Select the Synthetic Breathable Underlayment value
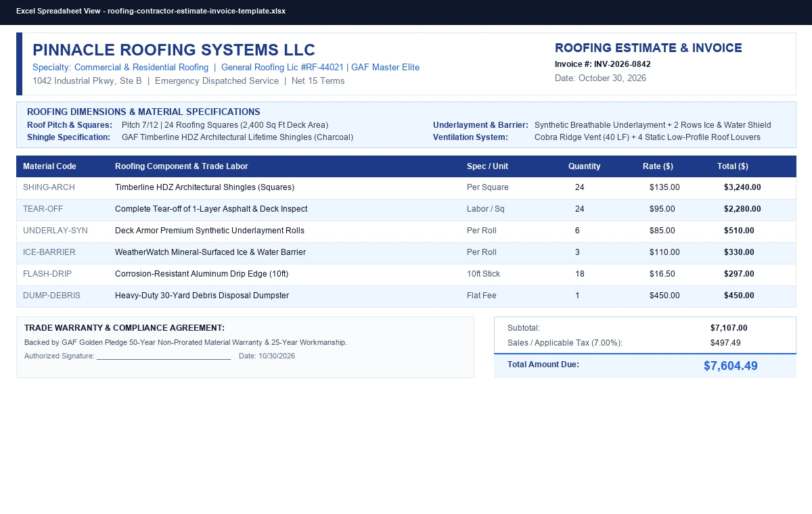The image size is (812, 514). [x=653, y=125]
